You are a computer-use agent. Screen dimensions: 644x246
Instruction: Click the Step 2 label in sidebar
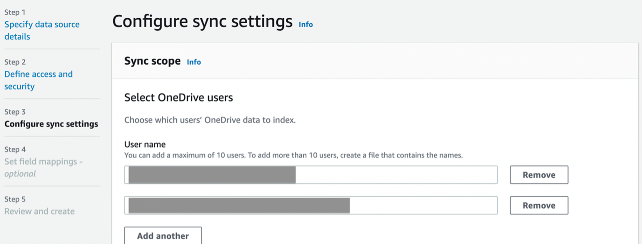click(x=15, y=62)
